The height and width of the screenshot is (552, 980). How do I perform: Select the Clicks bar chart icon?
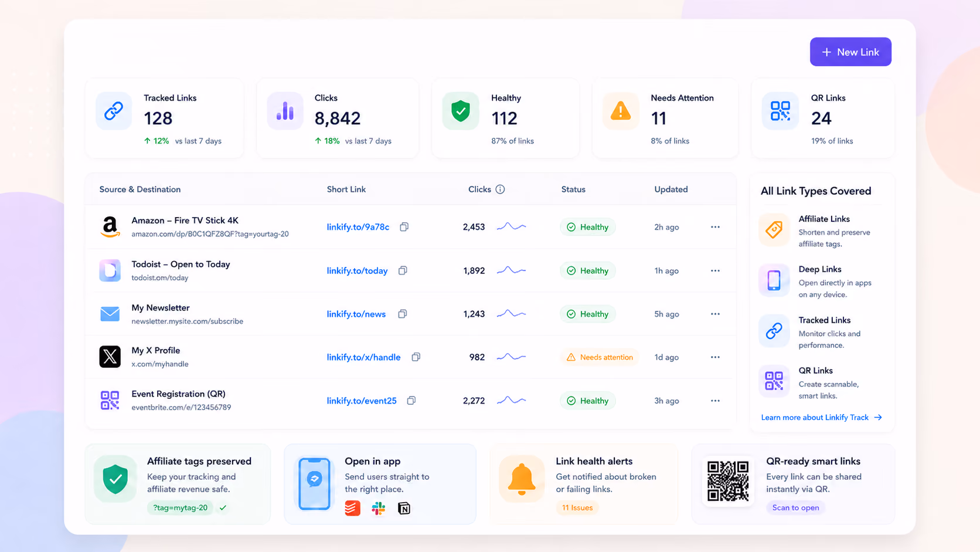click(x=285, y=111)
